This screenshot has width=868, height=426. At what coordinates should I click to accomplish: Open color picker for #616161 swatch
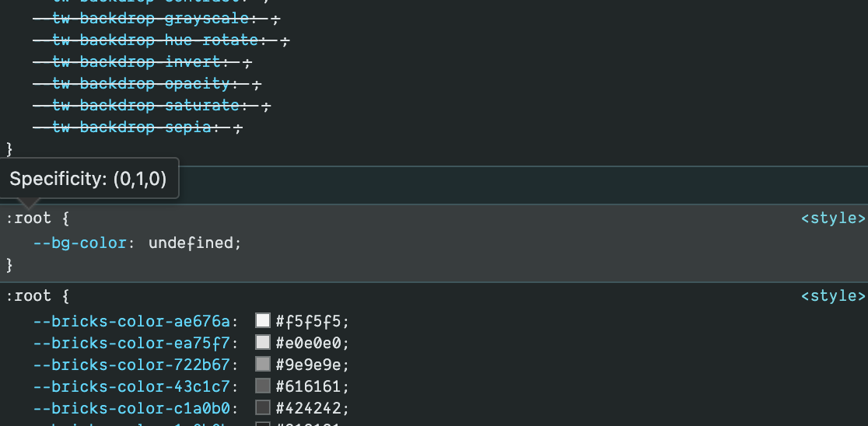(262, 386)
